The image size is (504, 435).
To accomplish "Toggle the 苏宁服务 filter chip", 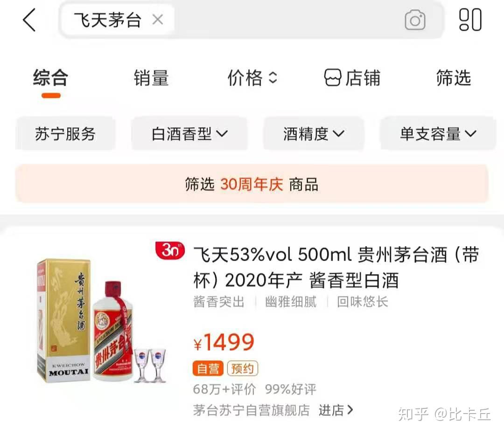I will tap(65, 134).
